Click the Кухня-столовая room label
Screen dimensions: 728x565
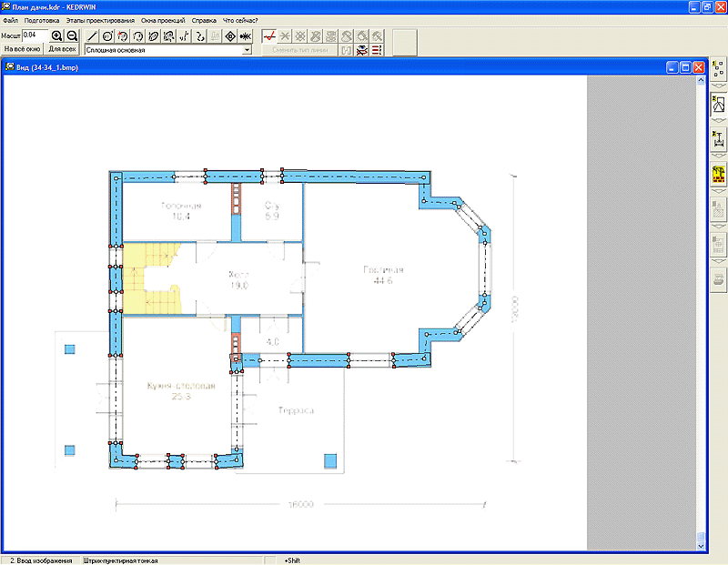click(x=181, y=386)
